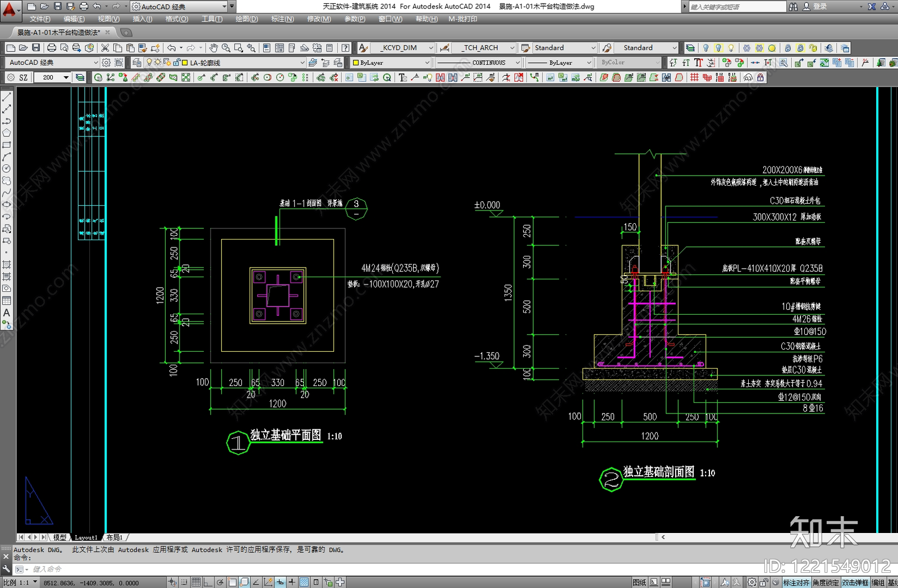Image resolution: width=898 pixels, height=588 pixels.
Task: Expand the Undo history dropdown arrow
Action: [181, 48]
